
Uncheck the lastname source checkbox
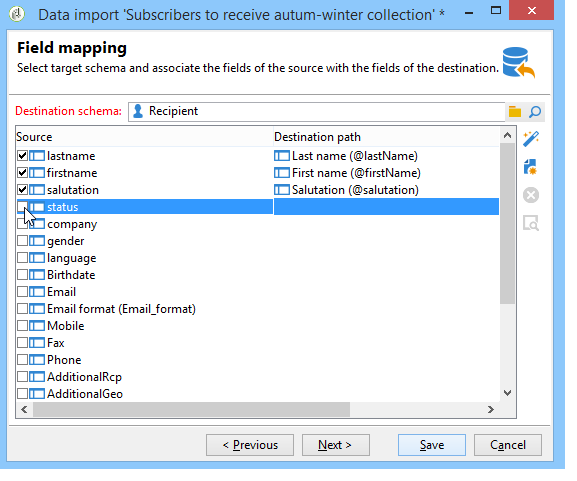pyautogui.click(x=22, y=156)
